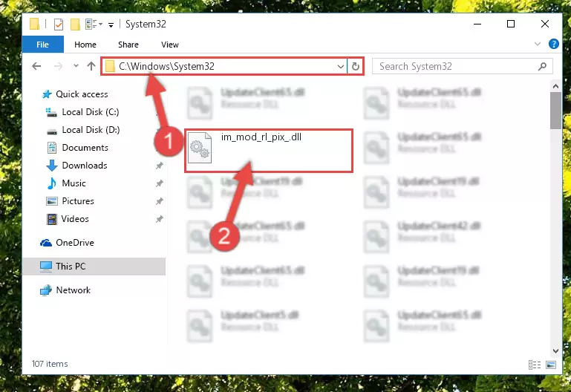571x392 pixels.
Task: Click the Back navigation arrow
Action: pos(36,66)
